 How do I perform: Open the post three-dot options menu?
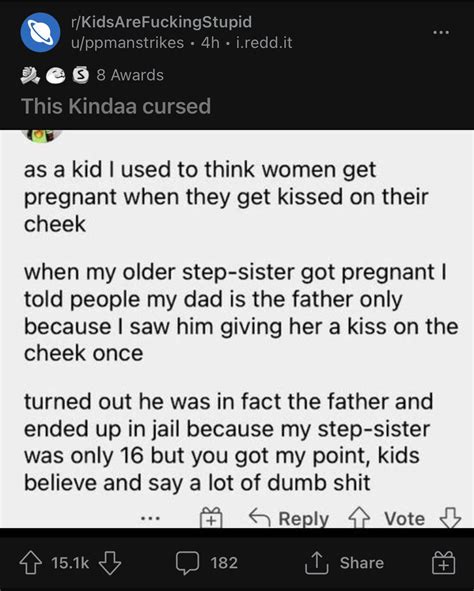point(441,32)
